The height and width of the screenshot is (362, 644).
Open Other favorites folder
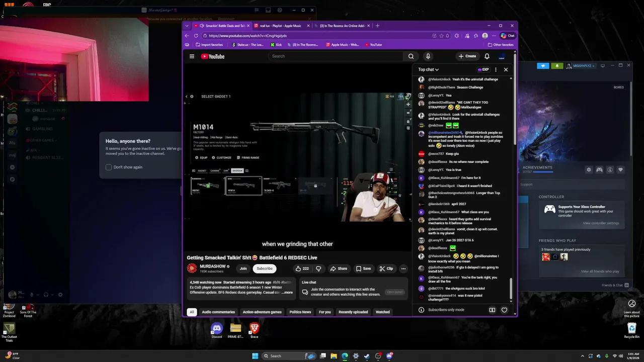pos(501,45)
